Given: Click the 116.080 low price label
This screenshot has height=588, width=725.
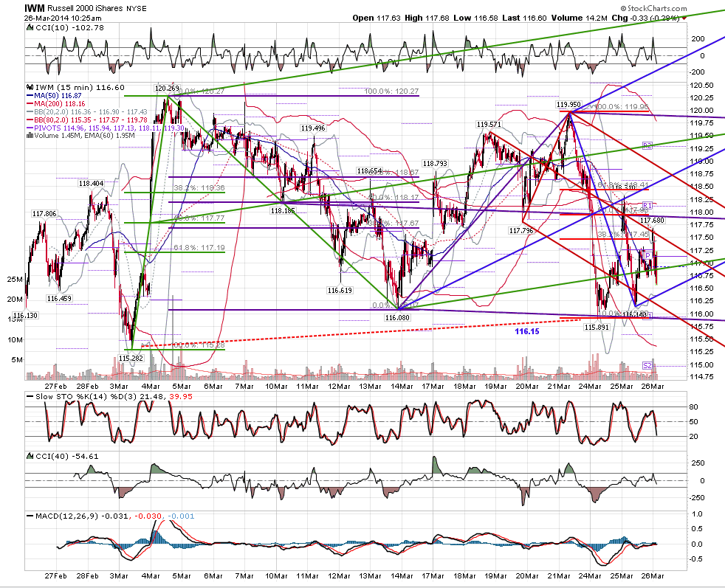Looking at the screenshot, I should click(397, 317).
